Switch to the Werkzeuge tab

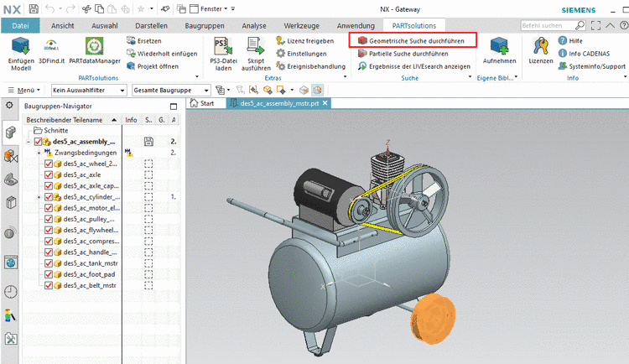click(x=302, y=26)
